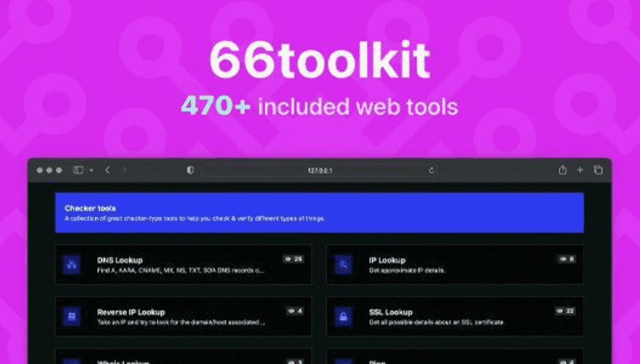The width and height of the screenshot is (640, 364).
Task: Toggle the browser sidebar button
Action: tap(78, 170)
